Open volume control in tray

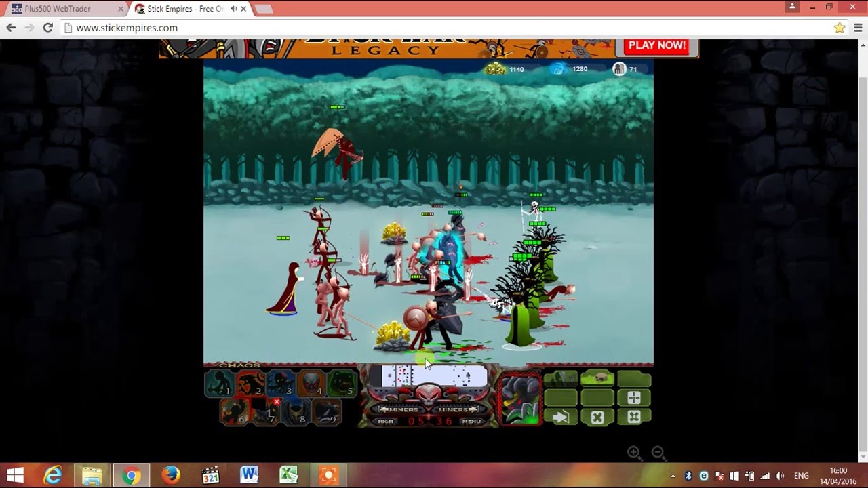(x=781, y=476)
